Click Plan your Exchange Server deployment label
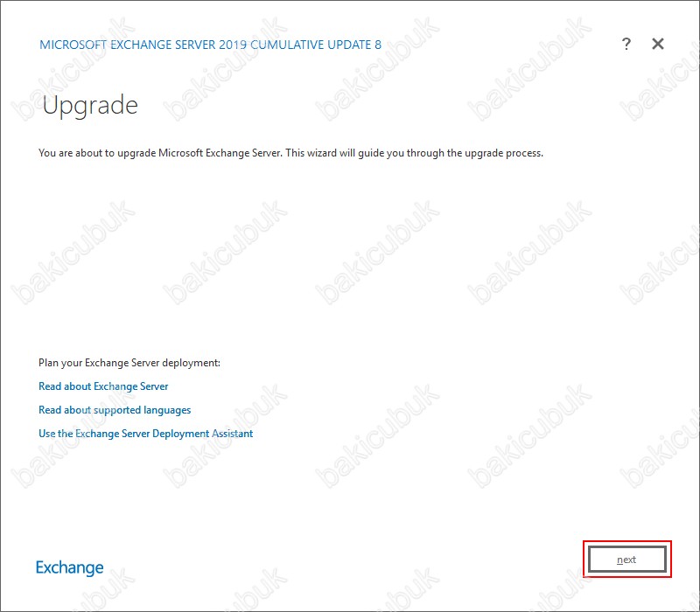Viewport: 700px width, 612px height. (x=129, y=363)
